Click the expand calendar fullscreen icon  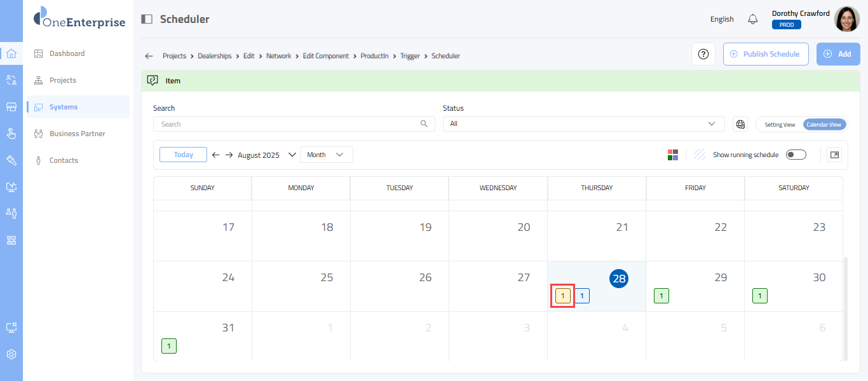point(834,155)
